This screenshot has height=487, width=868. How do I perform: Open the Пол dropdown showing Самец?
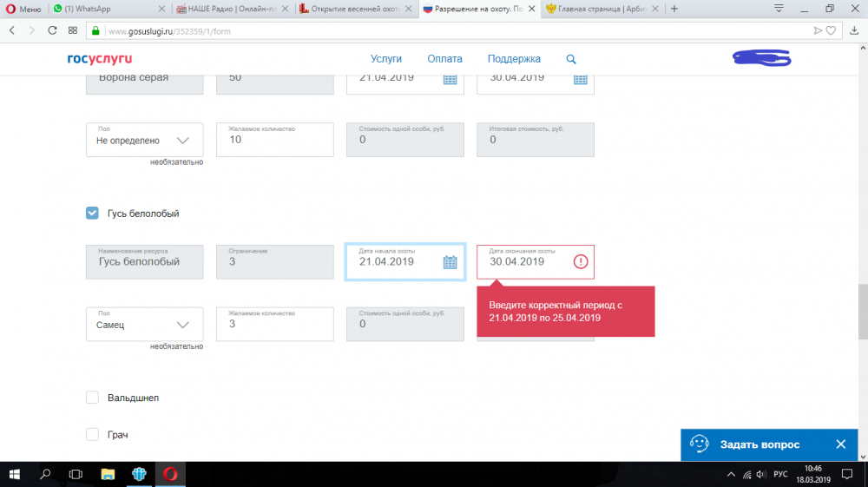[144, 325]
